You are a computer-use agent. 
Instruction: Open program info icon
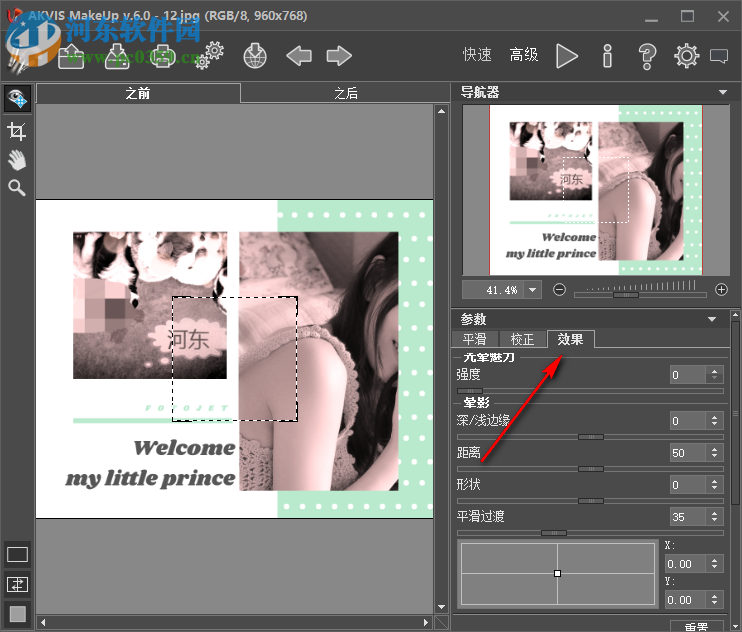[x=608, y=56]
